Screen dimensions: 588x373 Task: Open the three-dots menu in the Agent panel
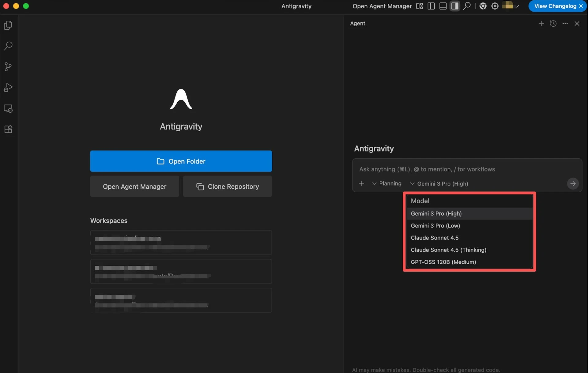pyautogui.click(x=565, y=23)
